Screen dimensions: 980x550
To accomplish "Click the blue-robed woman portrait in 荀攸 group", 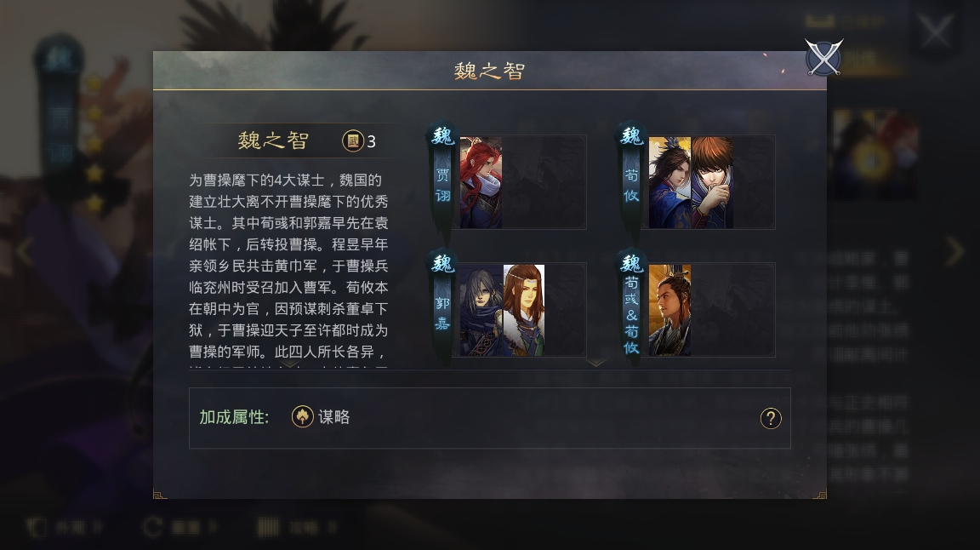I will [669, 182].
